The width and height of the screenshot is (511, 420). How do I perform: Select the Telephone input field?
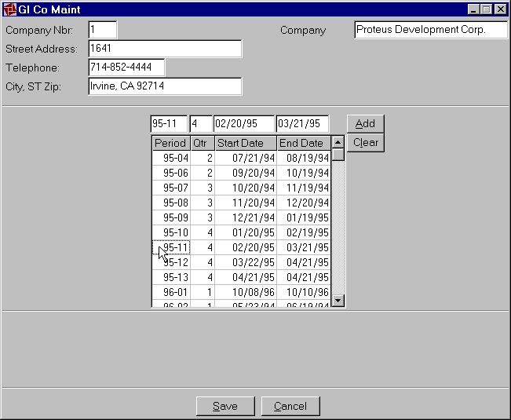tap(126, 68)
